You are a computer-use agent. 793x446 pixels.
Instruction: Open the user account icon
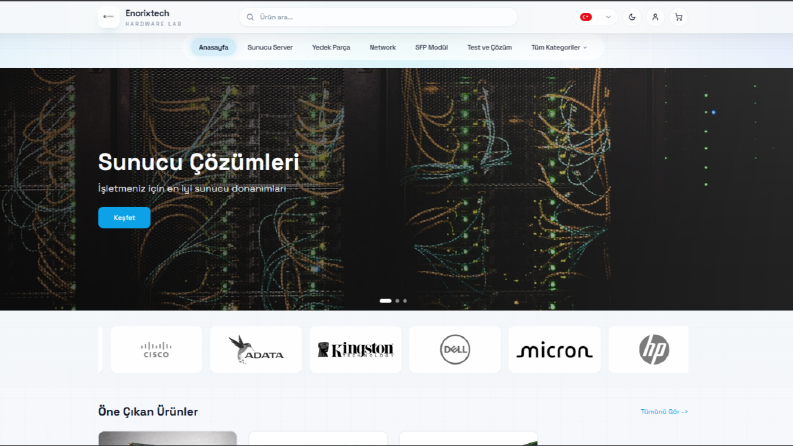(655, 17)
